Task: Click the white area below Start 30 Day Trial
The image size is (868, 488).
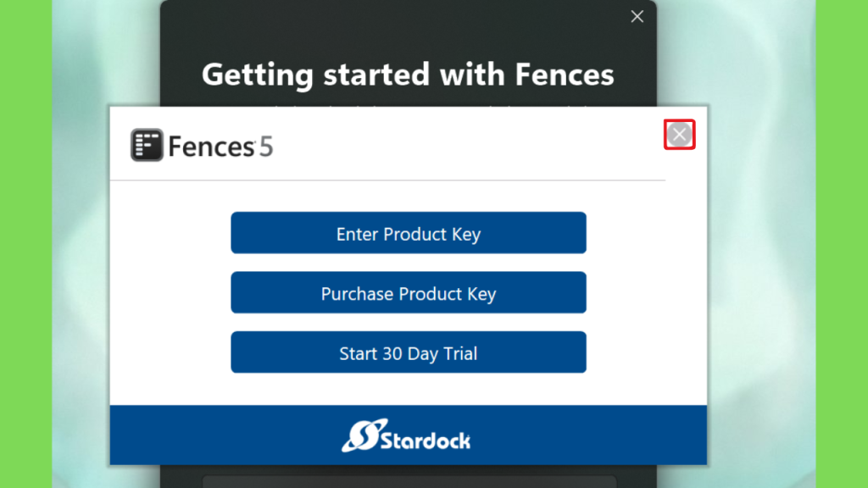Action: point(409,389)
